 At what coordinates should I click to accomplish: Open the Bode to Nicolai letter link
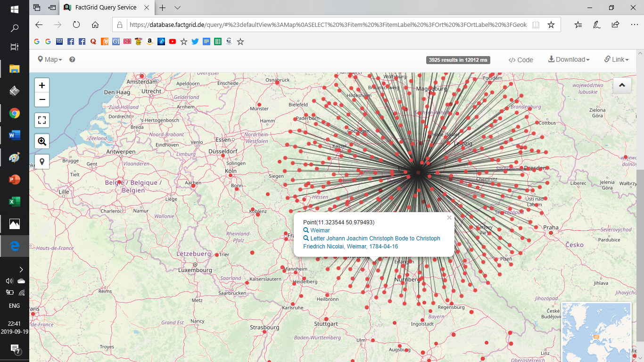point(372,242)
